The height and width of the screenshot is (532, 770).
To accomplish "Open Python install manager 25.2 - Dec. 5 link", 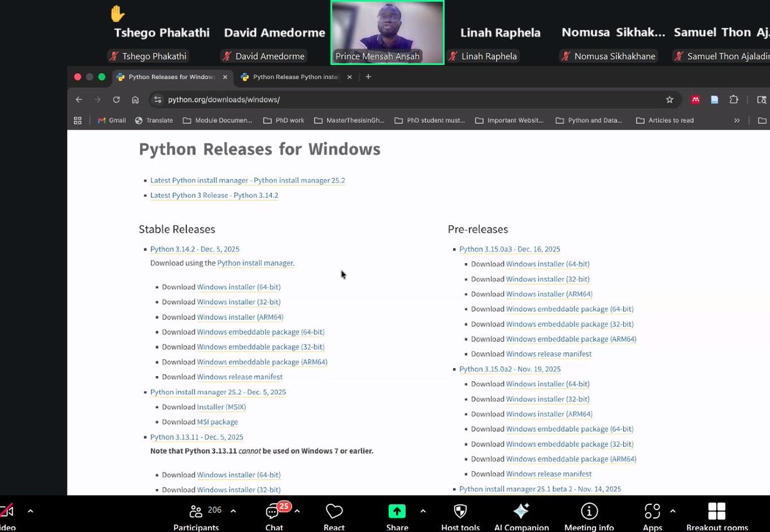I will pyautogui.click(x=218, y=392).
